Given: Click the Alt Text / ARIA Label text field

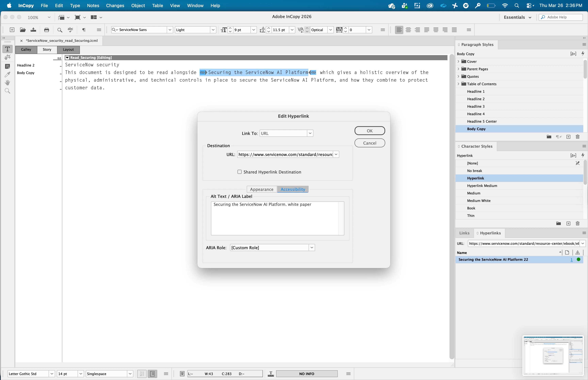Looking at the screenshot, I should 275,218.
